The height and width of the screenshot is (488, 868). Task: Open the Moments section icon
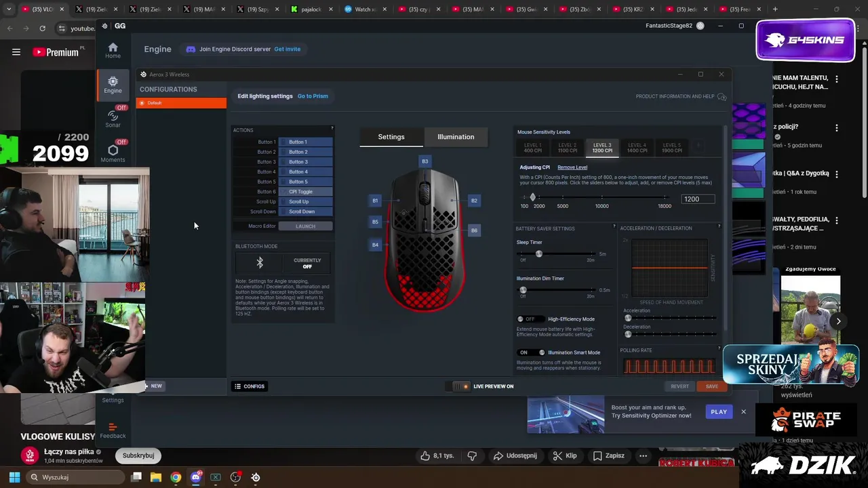point(113,150)
